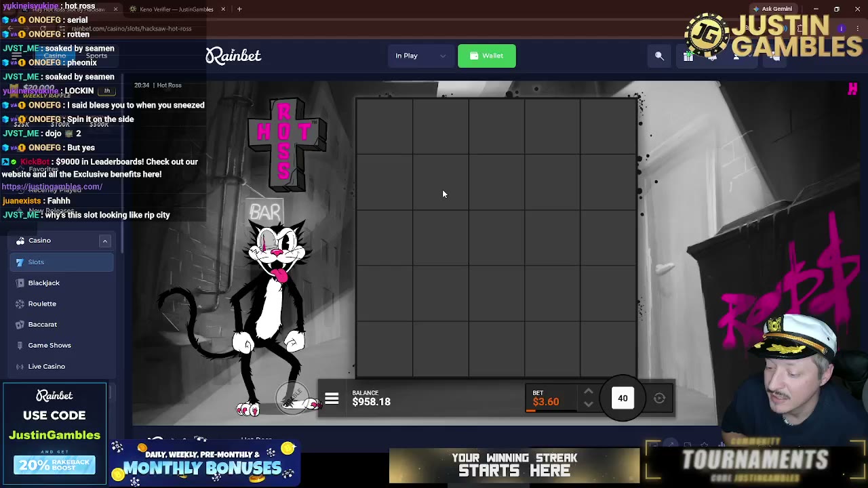
Task: Click the Casino cherry icon in sidebar
Action: (x=20, y=241)
